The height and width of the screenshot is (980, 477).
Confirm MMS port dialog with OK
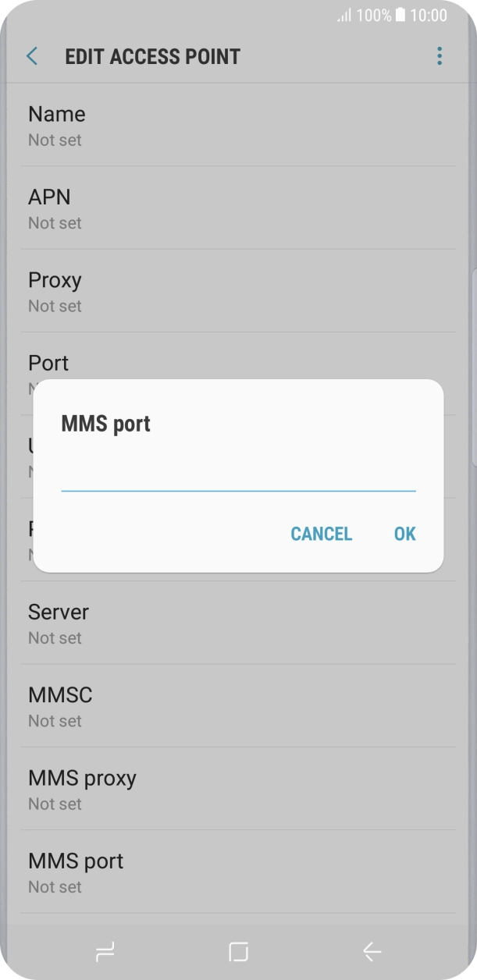[404, 534]
